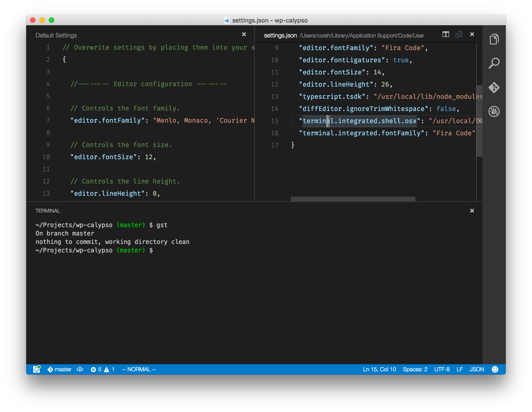Click the horizontal scrollbar in settings.json editor

click(x=353, y=199)
